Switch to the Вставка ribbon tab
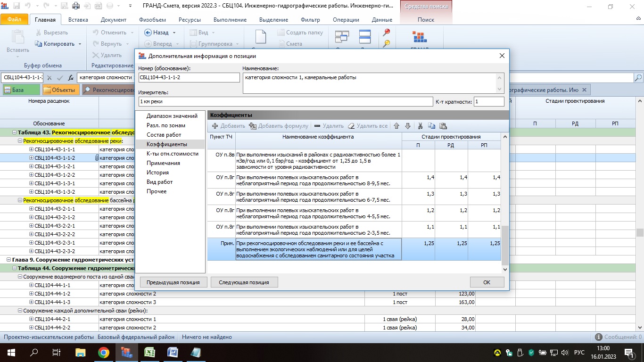Image resolution: width=644 pixels, height=362 pixels. (x=78, y=20)
